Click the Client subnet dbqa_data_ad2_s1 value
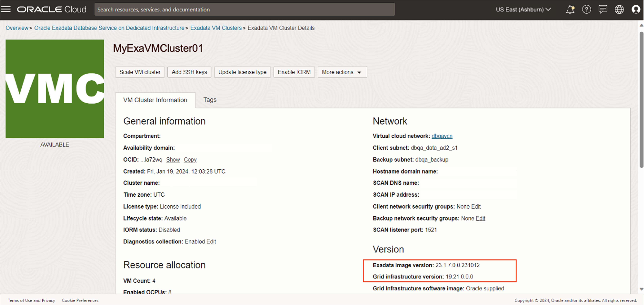644x305 pixels. (434, 148)
